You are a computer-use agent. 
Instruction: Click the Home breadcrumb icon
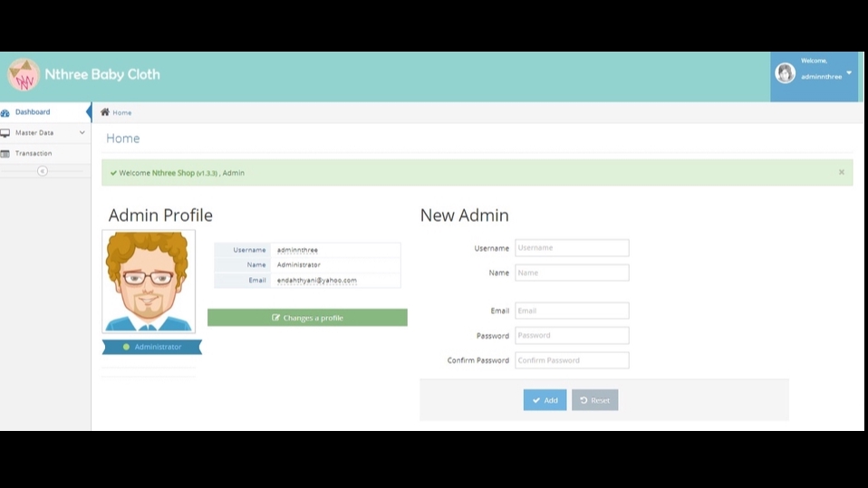(104, 112)
